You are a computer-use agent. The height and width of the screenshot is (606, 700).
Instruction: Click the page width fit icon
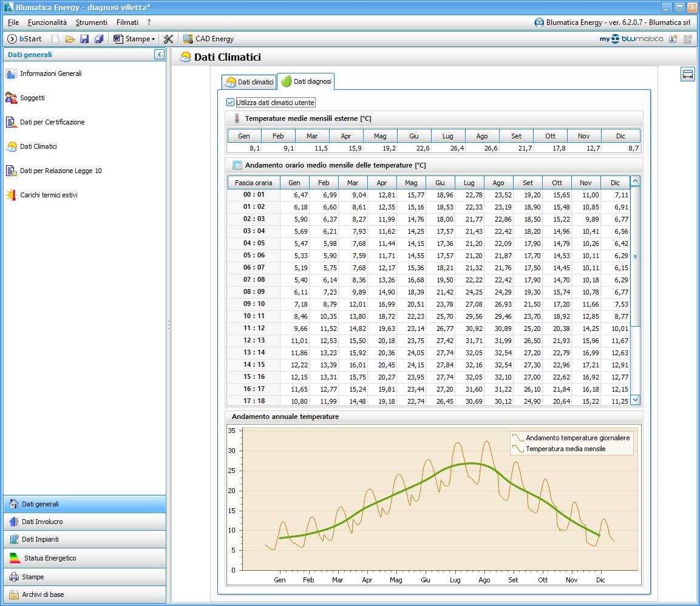(x=688, y=75)
